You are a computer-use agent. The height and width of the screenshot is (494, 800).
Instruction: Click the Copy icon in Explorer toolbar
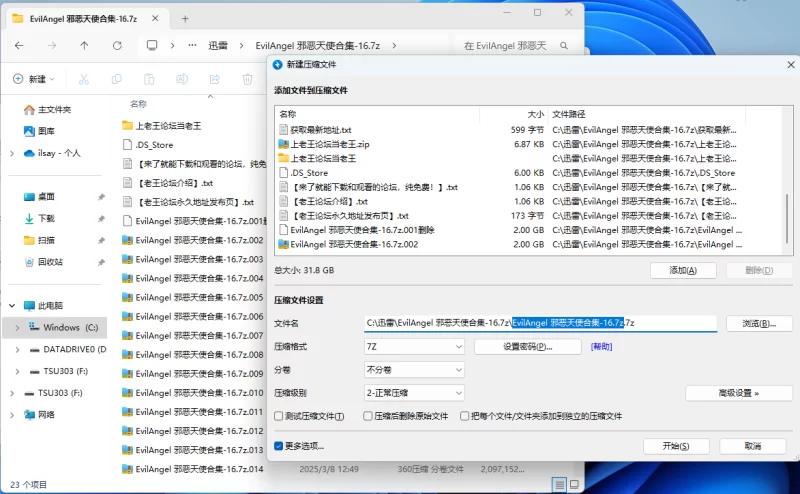coord(116,79)
